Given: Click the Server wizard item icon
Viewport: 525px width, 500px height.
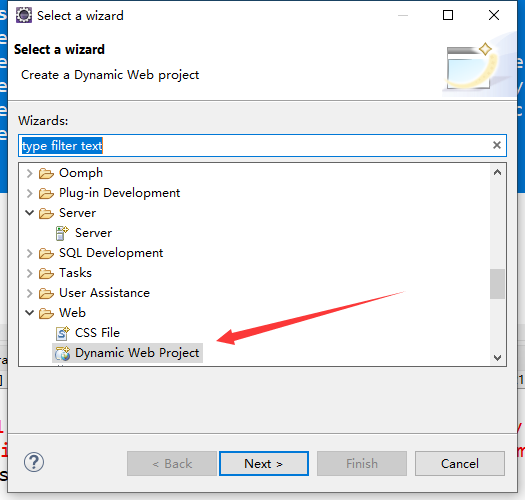Looking at the screenshot, I should tap(62, 233).
